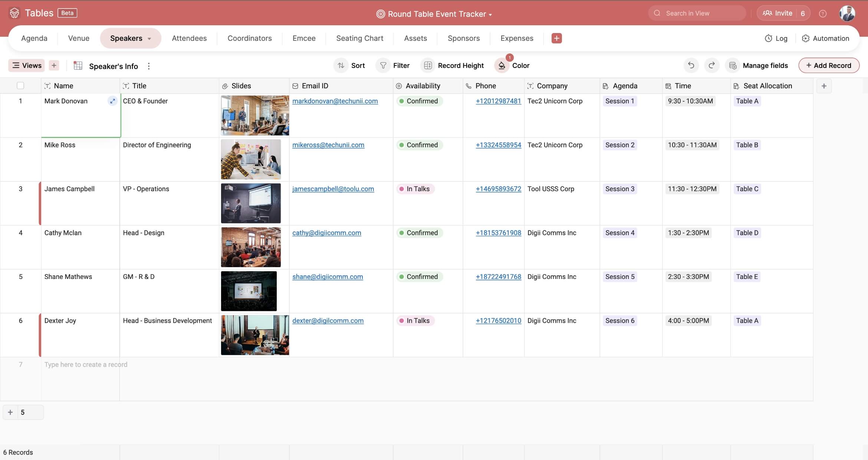Toggle the Views sidebar panel
Viewport: 868px width, 460px height.
pyautogui.click(x=27, y=66)
